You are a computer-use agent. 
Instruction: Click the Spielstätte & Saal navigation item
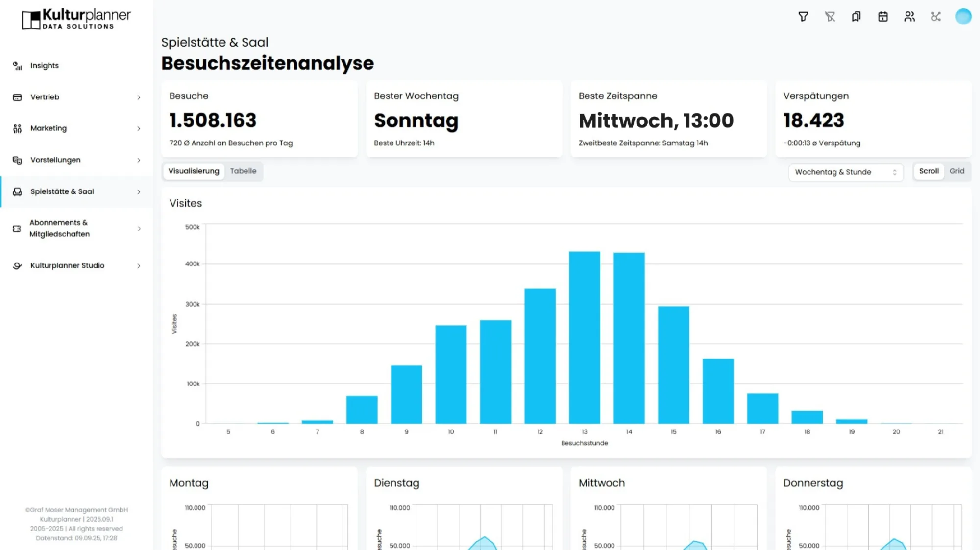pos(62,191)
